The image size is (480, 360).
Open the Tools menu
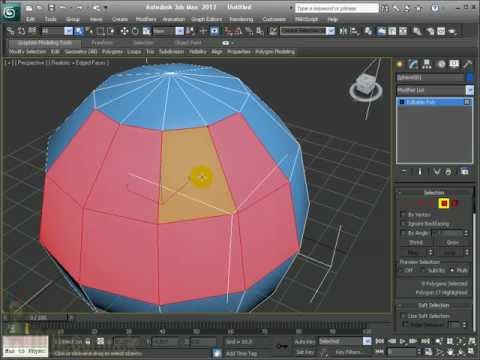coord(50,19)
